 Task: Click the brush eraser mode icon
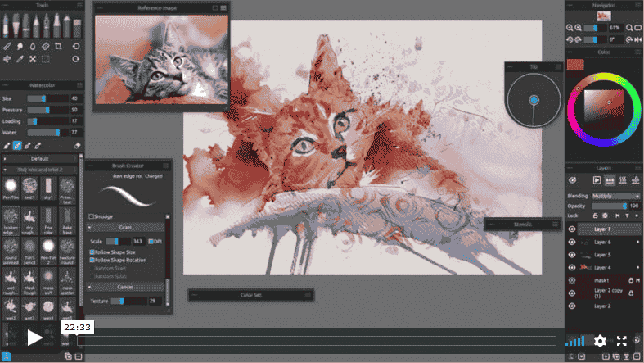click(x=77, y=146)
